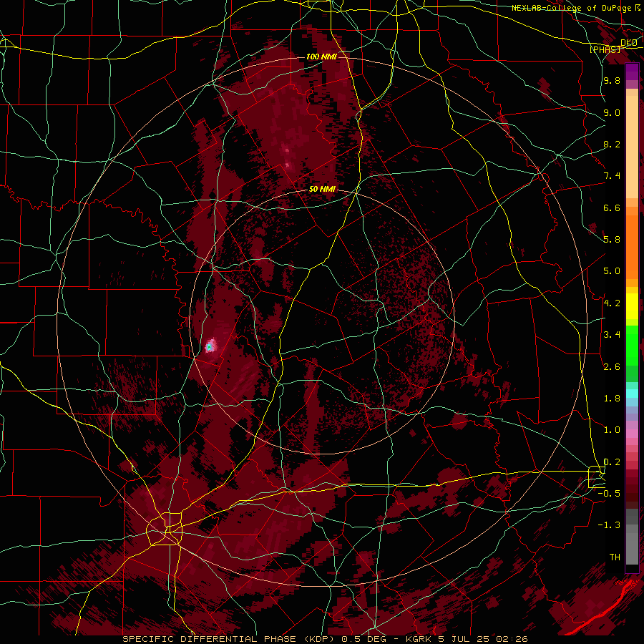Click the 3.4 color scale value
This screenshot has height=644, width=644.
612,335
